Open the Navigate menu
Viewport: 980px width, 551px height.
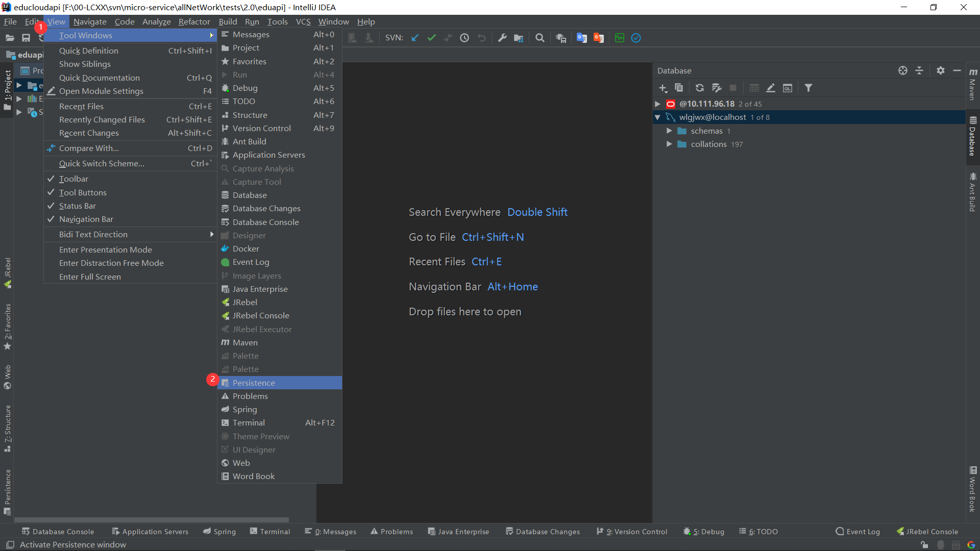click(x=90, y=21)
